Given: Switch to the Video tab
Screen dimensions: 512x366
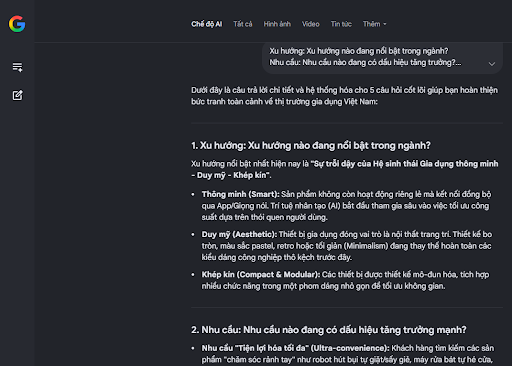Looking at the screenshot, I should click(310, 24).
